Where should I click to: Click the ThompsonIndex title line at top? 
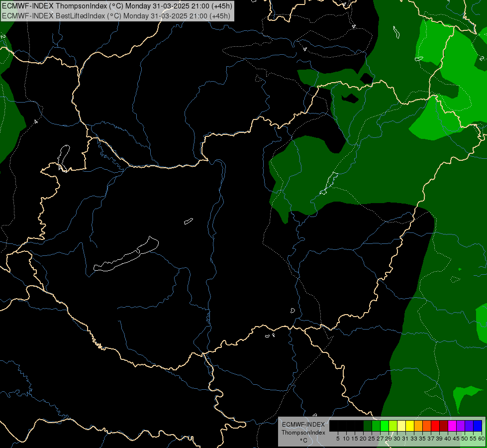117,6
